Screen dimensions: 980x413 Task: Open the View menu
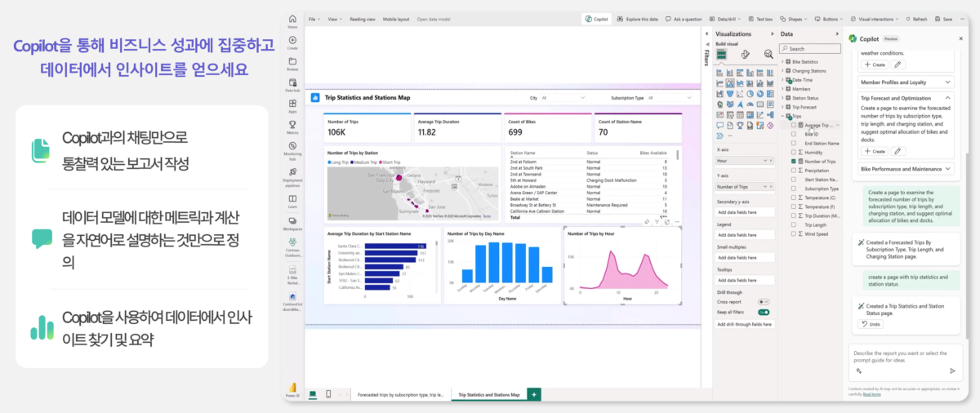[334, 18]
